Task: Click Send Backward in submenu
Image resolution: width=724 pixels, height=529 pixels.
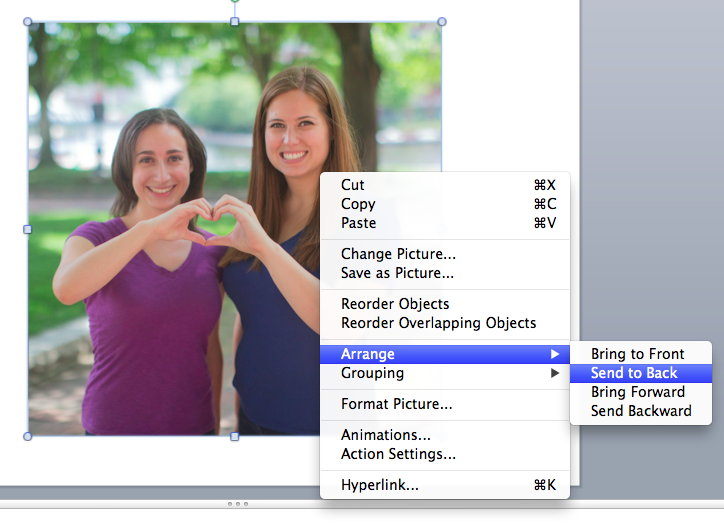Action: pos(640,411)
